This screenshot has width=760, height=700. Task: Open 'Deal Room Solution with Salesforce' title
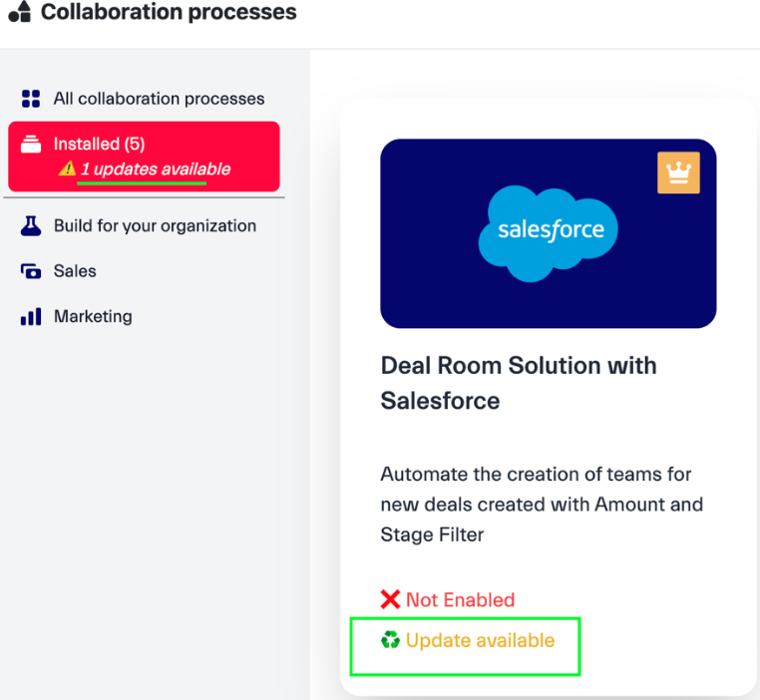coord(518,383)
